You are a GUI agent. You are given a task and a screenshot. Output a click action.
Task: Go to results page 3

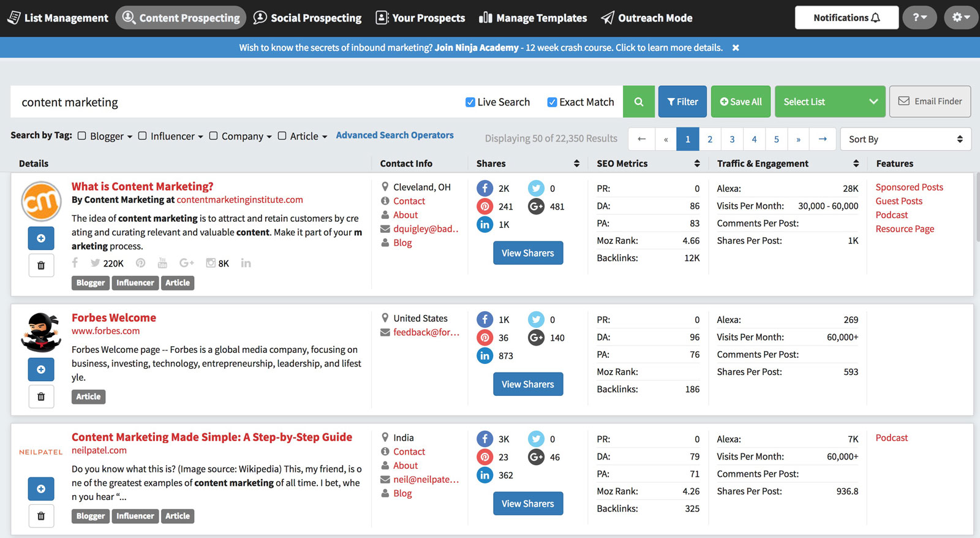[732, 139]
